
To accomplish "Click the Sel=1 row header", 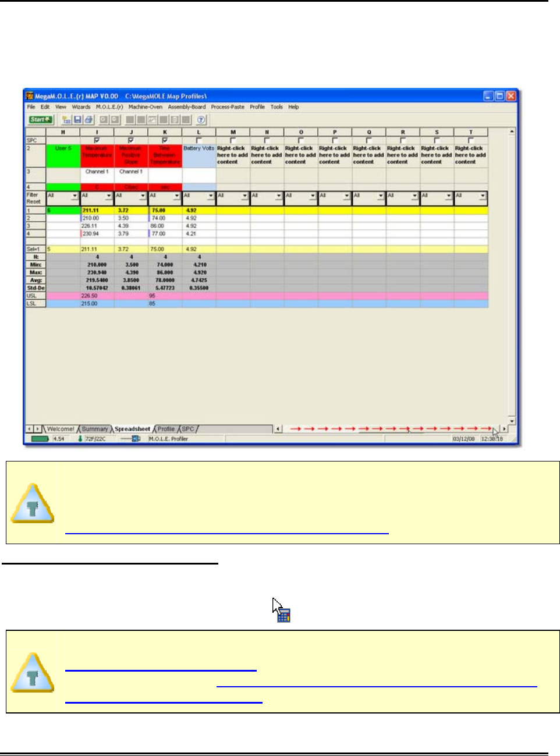I will (36, 249).
